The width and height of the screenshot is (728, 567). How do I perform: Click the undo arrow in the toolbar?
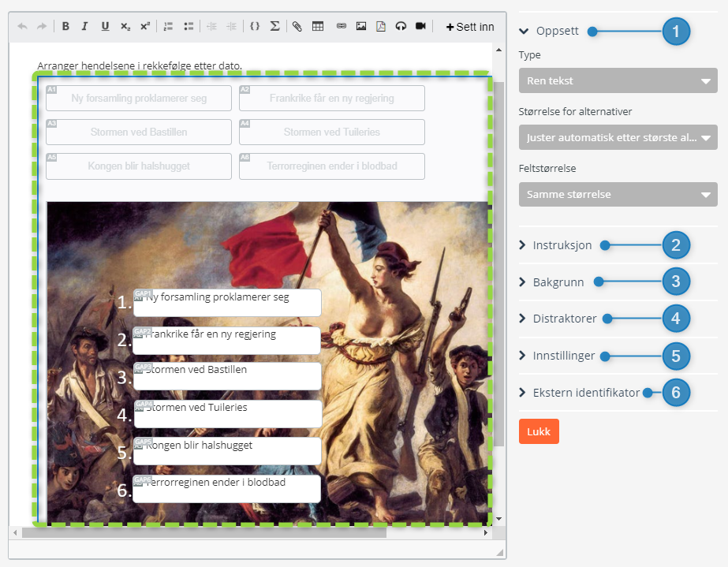pyautogui.click(x=22, y=27)
